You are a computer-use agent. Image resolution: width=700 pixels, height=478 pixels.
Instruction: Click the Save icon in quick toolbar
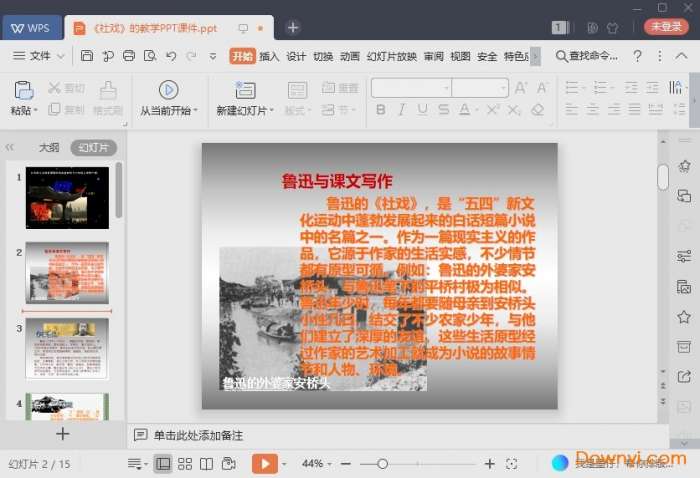[87, 56]
